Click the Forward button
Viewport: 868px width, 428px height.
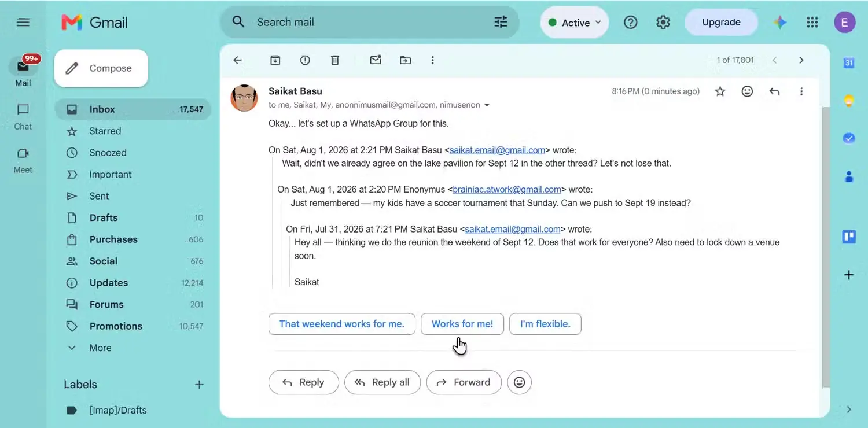point(464,382)
